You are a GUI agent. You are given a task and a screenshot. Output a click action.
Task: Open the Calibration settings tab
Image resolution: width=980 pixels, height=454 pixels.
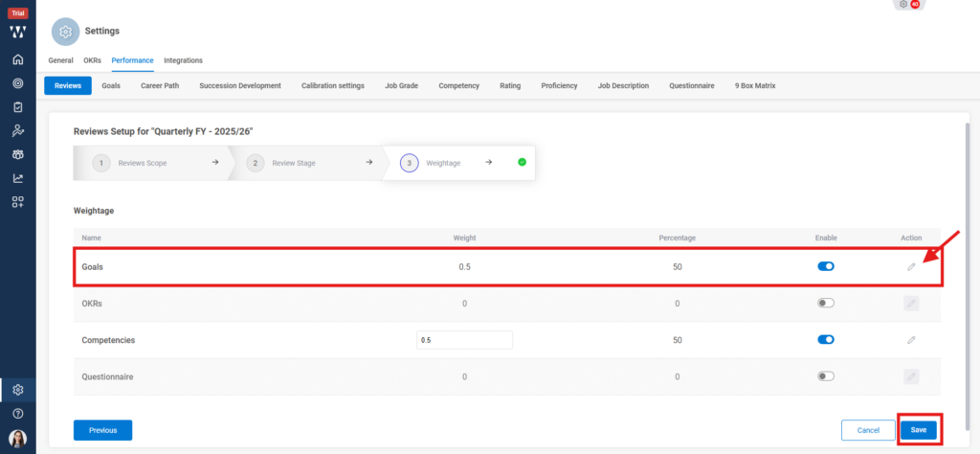332,85
